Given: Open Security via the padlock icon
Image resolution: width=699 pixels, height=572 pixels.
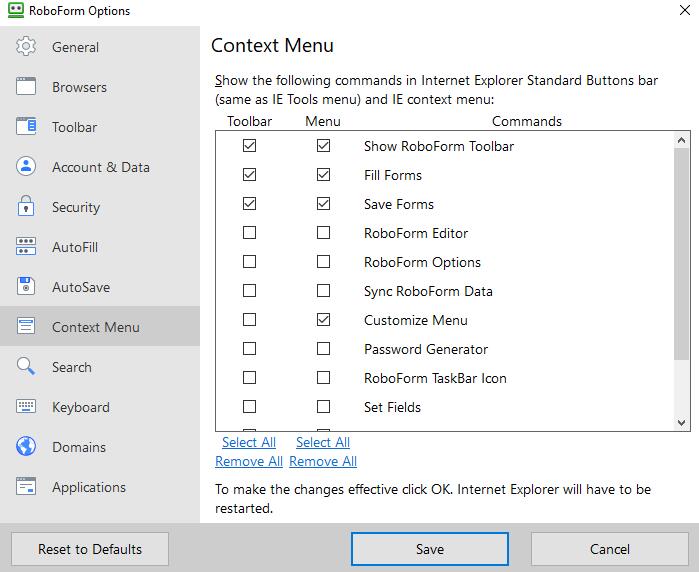Looking at the screenshot, I should (27, 207).
